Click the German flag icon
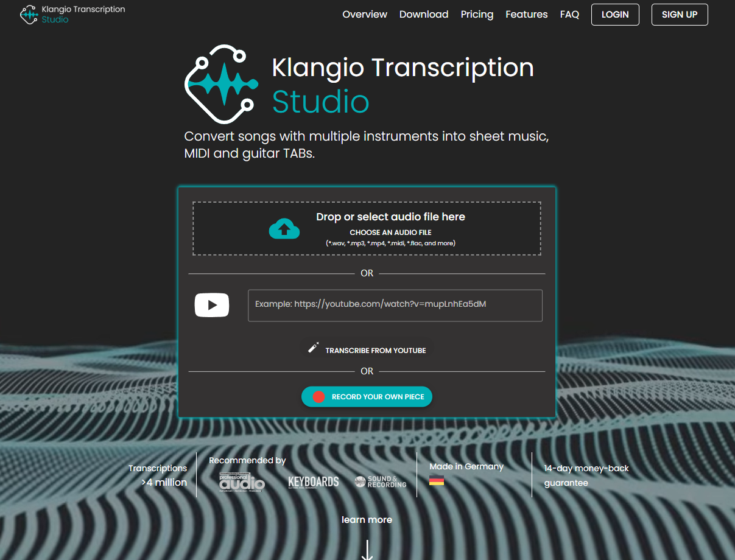735x560 pixels. 436,480
